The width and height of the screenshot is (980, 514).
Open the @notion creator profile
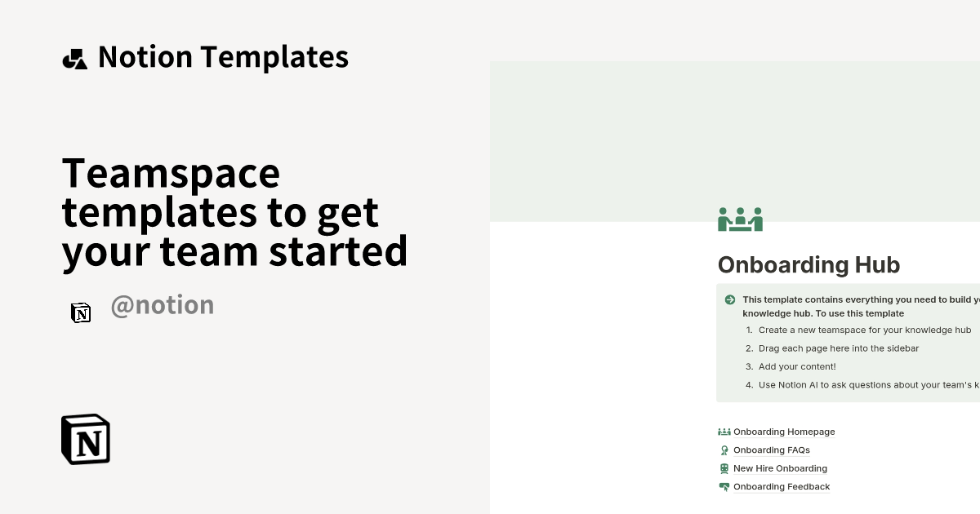point(162,305)
